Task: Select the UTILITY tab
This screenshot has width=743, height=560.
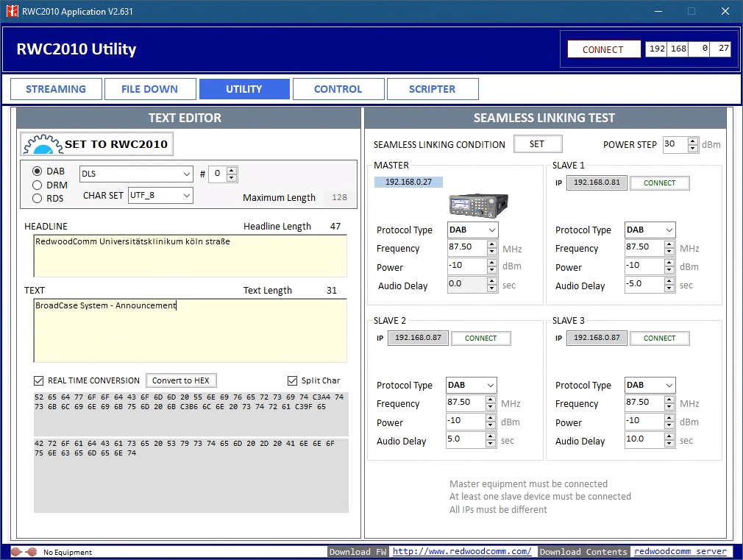Action: [244, 89]
